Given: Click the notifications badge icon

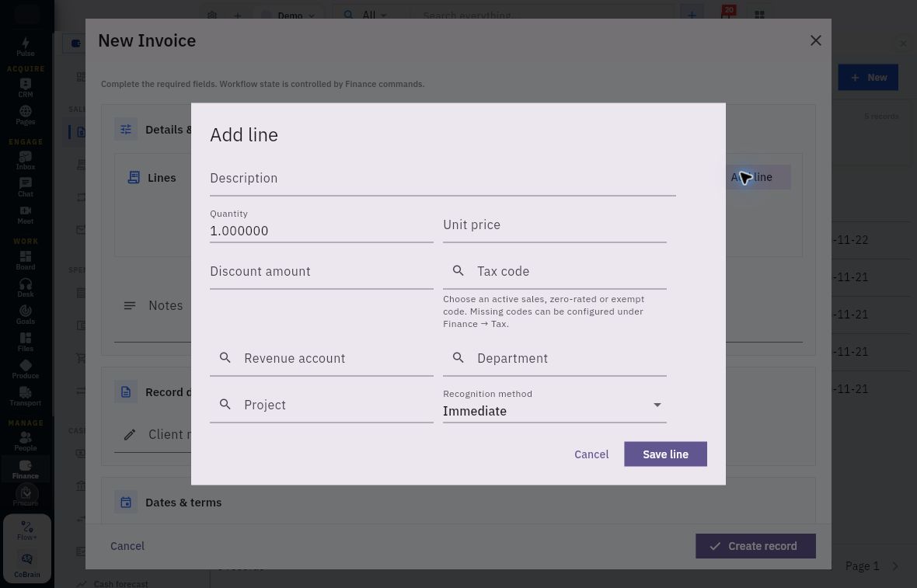Looking at the screenshot, I should point(727,13).
